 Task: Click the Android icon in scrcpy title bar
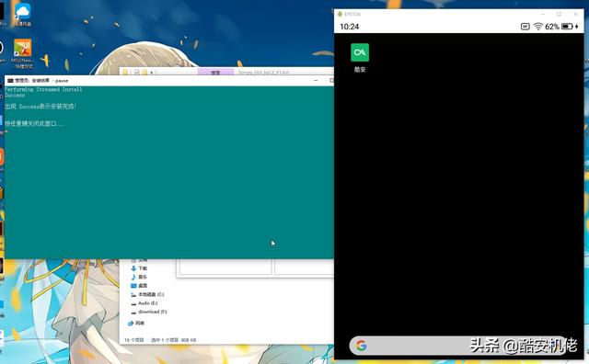click(340, 14)
